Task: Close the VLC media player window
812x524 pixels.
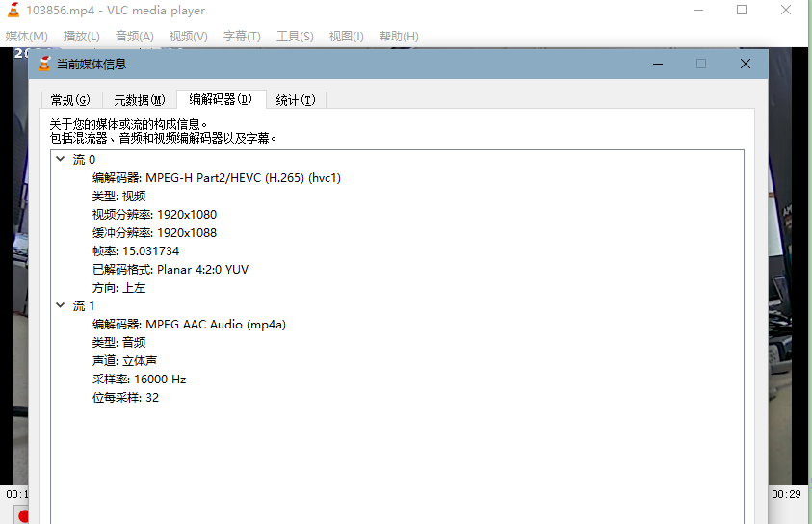Action: [x=786, y=10]
